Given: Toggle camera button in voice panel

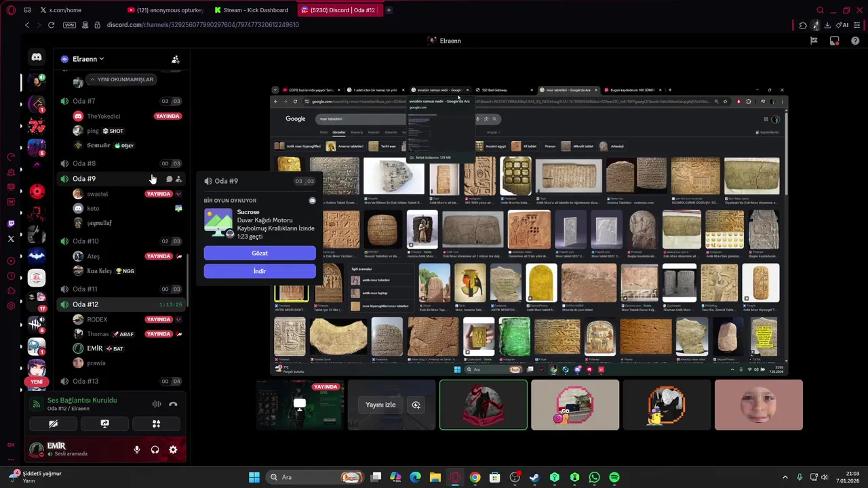Looking at the screenshot, I should pyautogui.click(x=53, y=424).
